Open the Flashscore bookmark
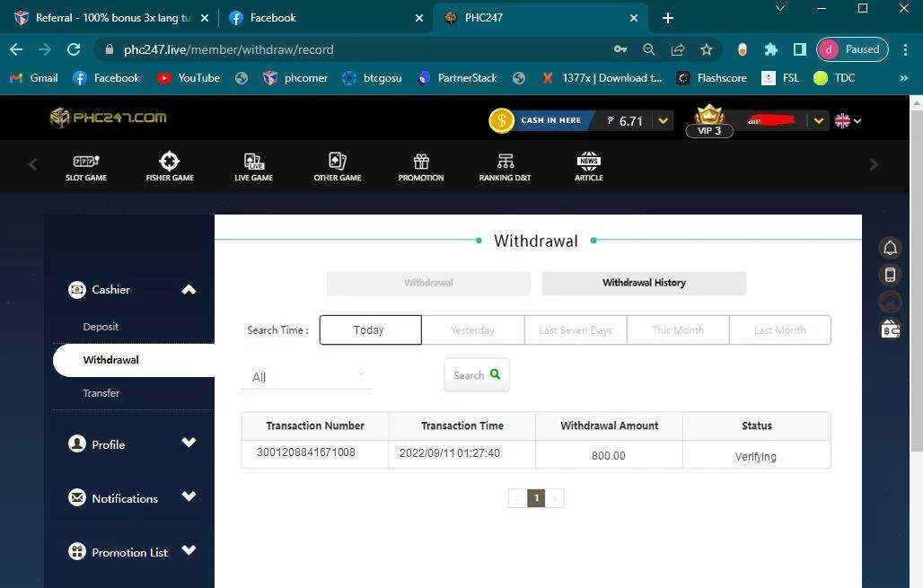Image resolution: width=923 pixels, height=588 pixels. point(712,78)
